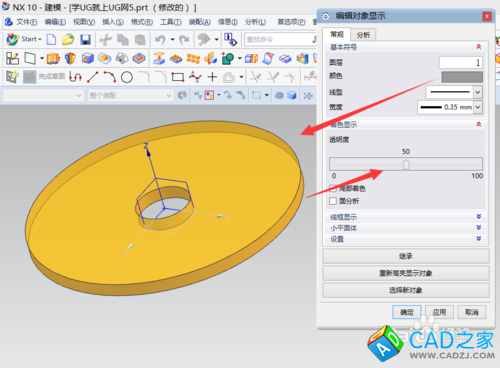Expand the 小平面体 section

[x=405, y=228]
